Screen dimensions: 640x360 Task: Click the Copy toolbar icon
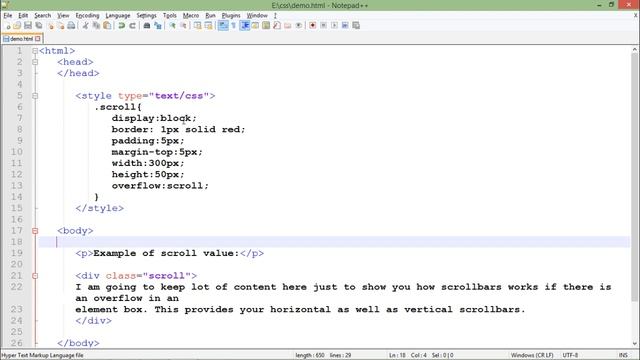tap(96, 25)
